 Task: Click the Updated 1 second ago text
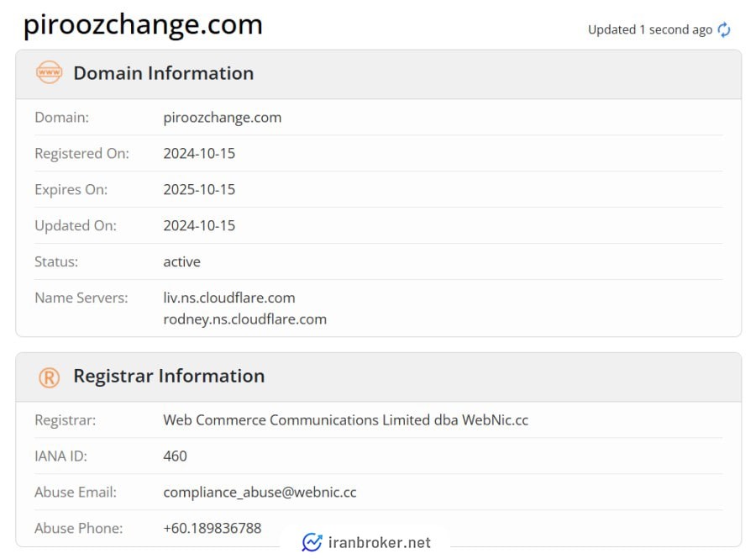(x=650, y=30)
